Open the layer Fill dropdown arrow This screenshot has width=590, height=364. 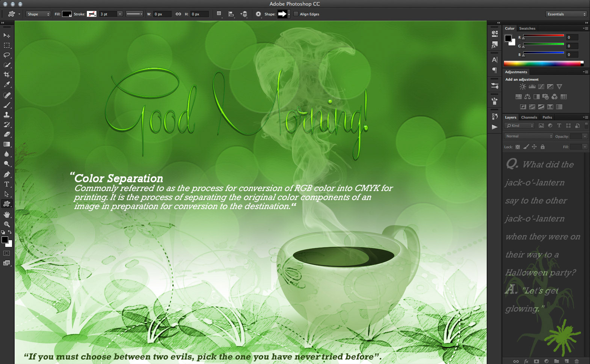tap(585, 147)
